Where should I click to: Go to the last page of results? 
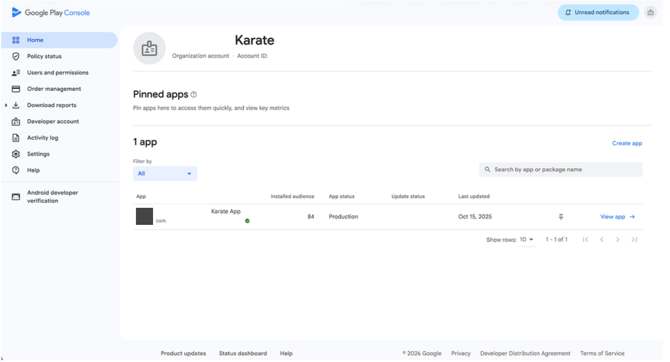click(634, 239)
